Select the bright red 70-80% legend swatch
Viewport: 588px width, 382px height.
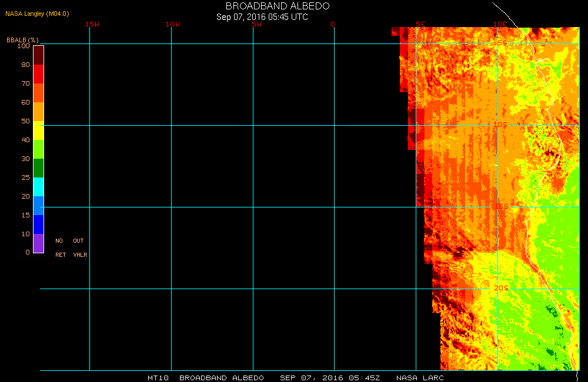pos(38,74)
